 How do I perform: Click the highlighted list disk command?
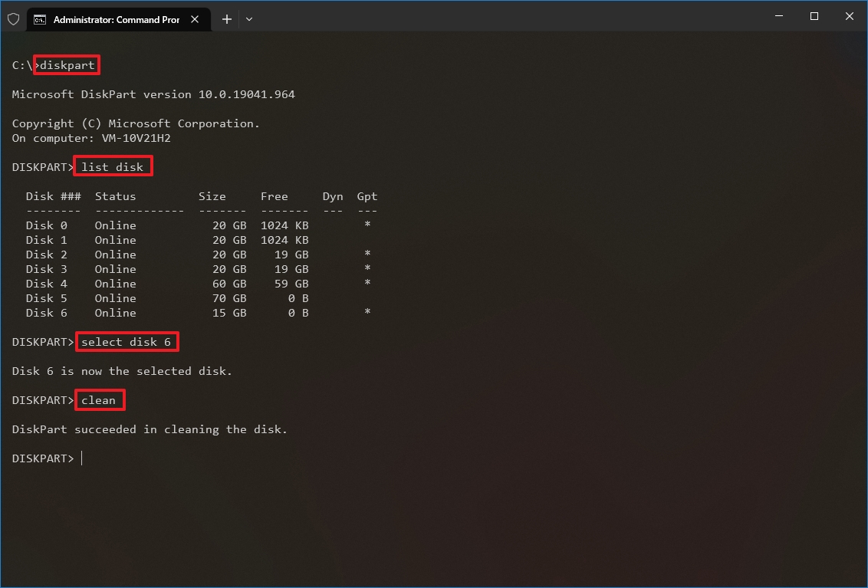tap(113, 166)
